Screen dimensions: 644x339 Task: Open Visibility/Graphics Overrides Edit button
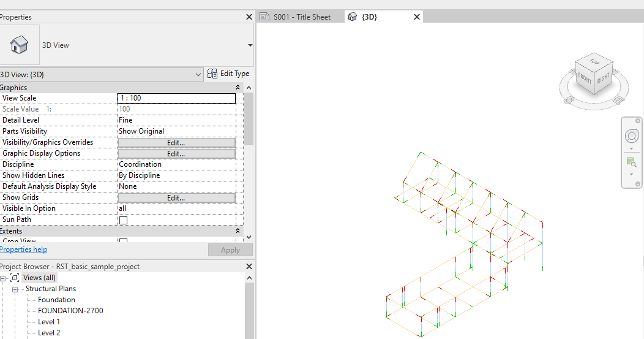(176, 142)
